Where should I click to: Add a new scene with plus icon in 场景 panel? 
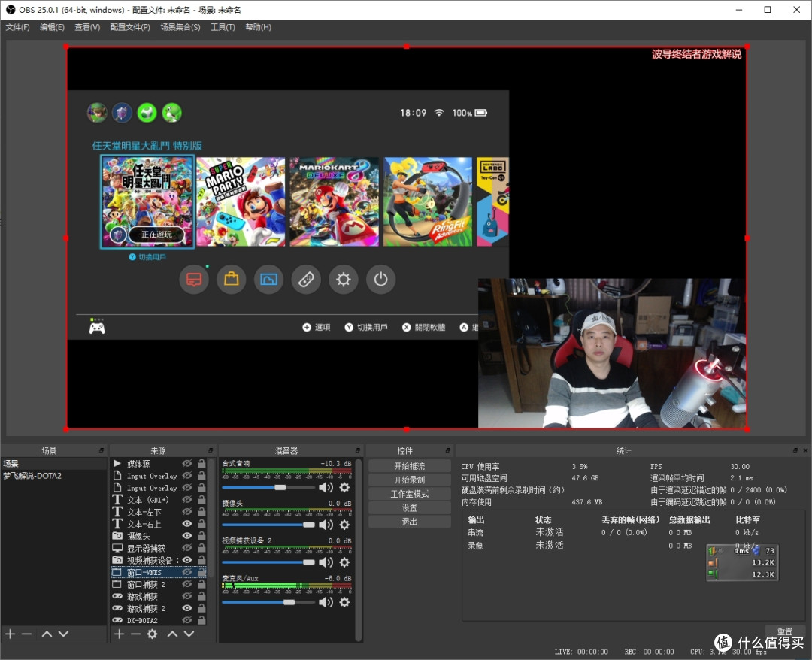click(10, 634)
